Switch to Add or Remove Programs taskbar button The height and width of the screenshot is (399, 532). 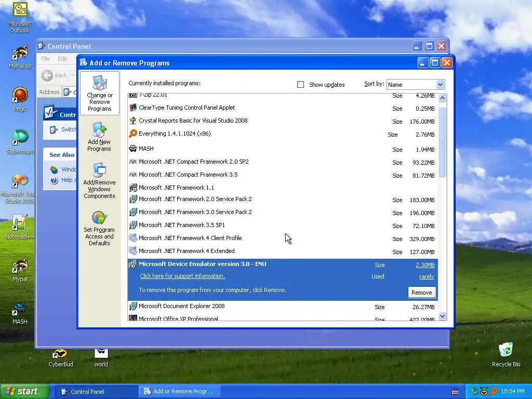click(179, 392)
